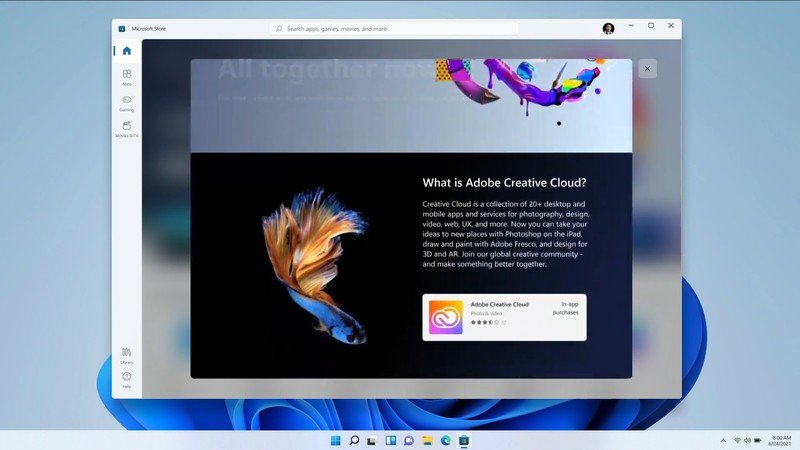Close the Adobe Creative Cloud popup
800x450 pixels.
pos(647,68)
